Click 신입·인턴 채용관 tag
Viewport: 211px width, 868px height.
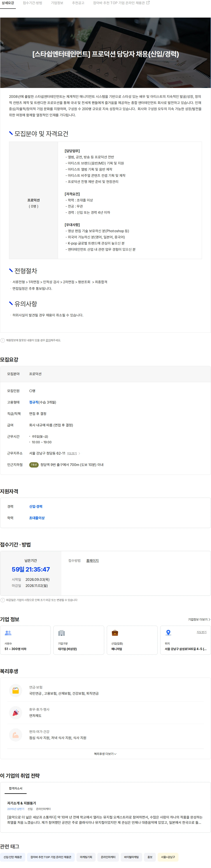point(13,857)
